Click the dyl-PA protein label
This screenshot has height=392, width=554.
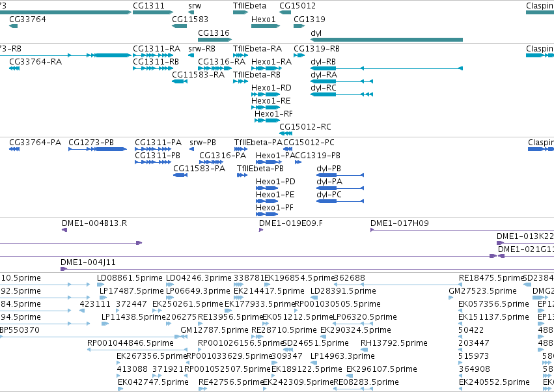(329, 182)
